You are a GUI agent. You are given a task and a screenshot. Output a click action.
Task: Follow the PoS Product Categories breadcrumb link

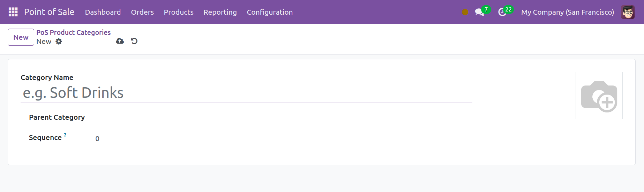point(74,32)
